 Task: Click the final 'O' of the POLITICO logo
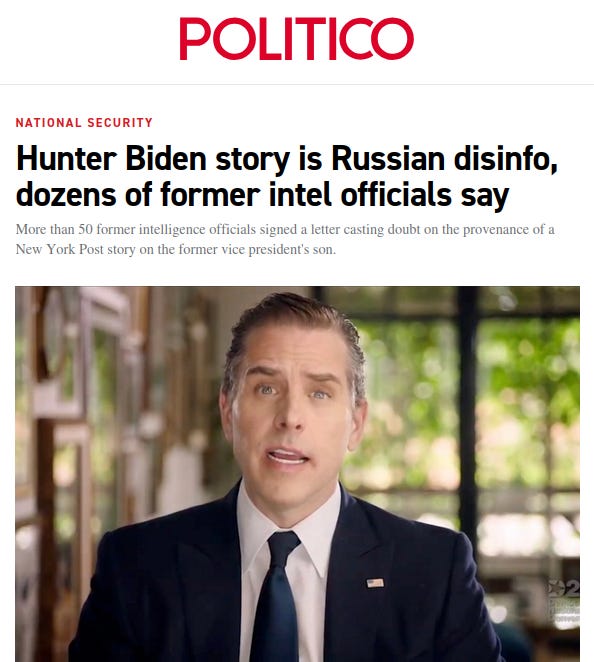coord(392,38)
